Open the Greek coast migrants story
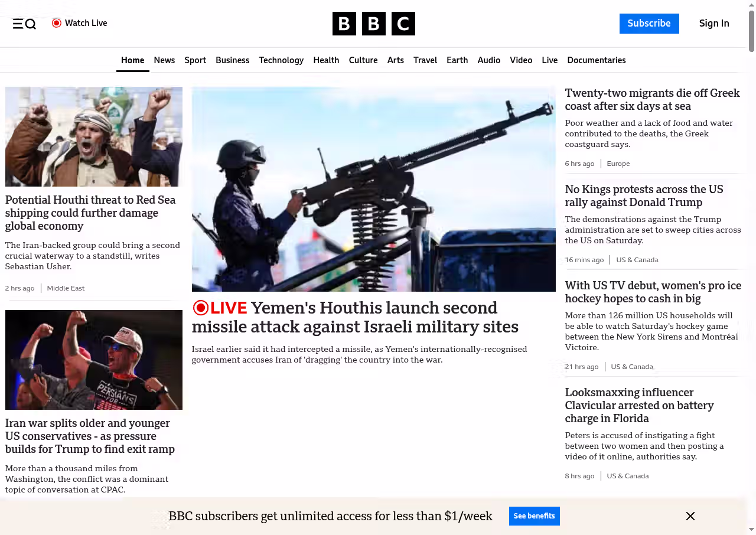Screen dimensions: 756x535 652,100
